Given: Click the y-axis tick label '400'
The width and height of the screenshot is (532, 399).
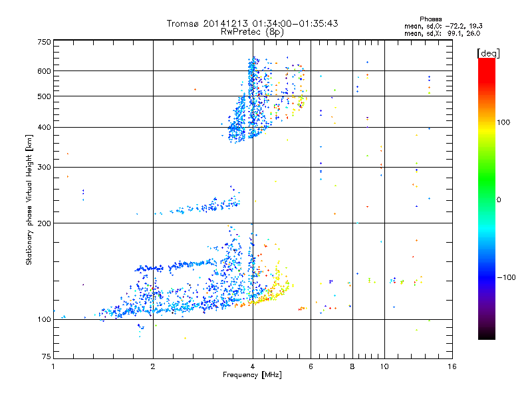Looking at the screenshot, I should pyautogui.click(x=44, y=127).
